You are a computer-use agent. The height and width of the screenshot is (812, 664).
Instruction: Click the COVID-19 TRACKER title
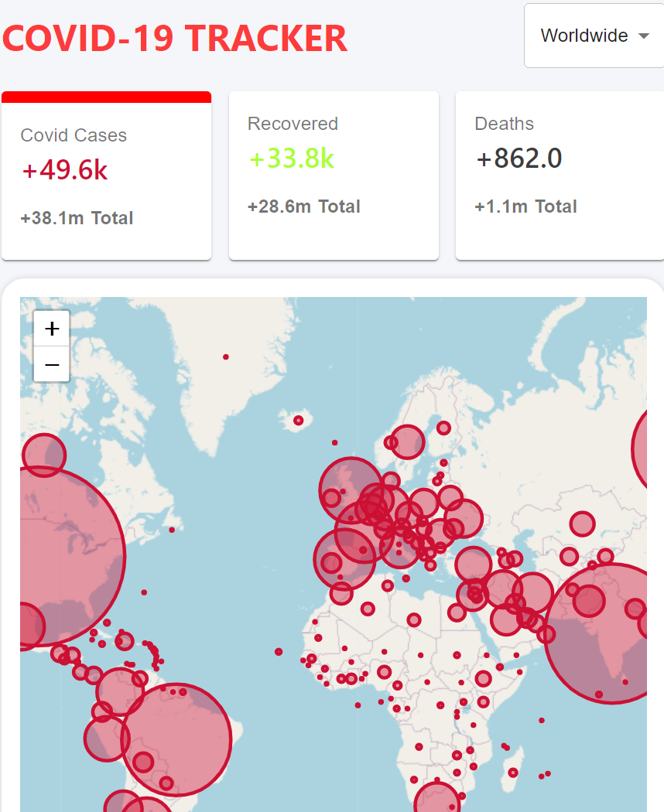pyautogui.click(x=175, y=39)
